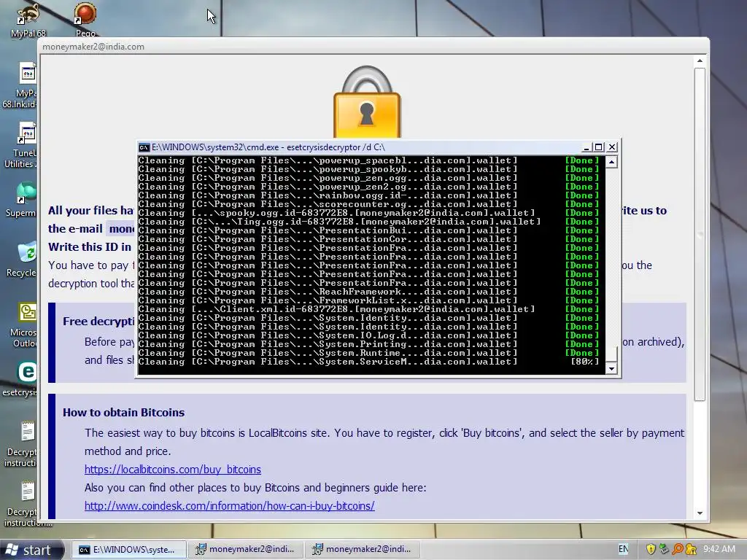Click the safely remove hardware tray icon
Image resolution: width=747 pixels, height=560 pixels.
[664, 549]
